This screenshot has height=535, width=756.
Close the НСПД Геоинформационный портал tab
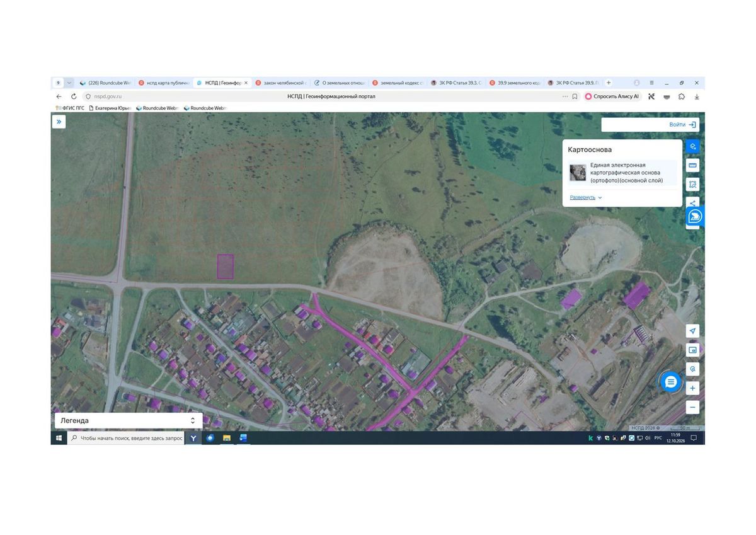coord(246,83)
